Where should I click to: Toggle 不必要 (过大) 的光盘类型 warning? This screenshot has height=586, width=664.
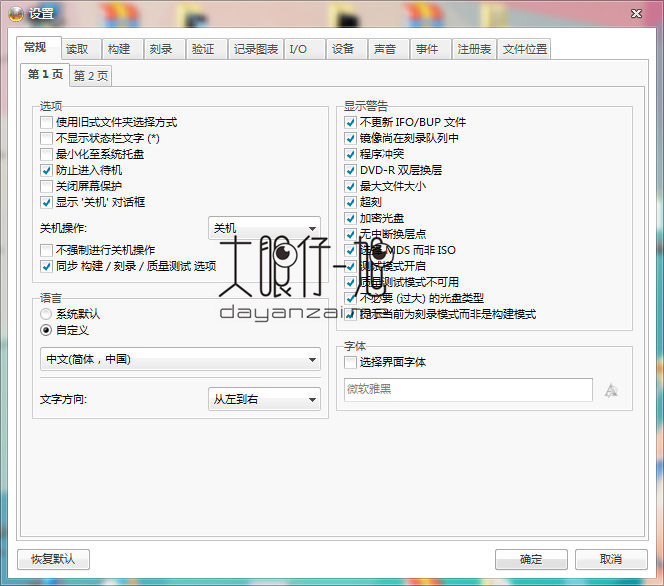click(414, 299)
